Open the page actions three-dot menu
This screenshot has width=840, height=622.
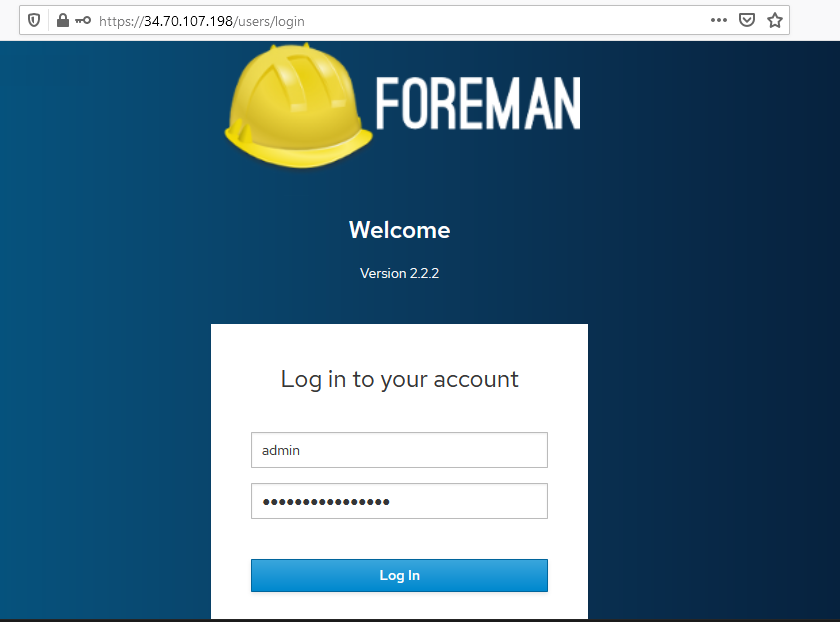coord(718,20)
